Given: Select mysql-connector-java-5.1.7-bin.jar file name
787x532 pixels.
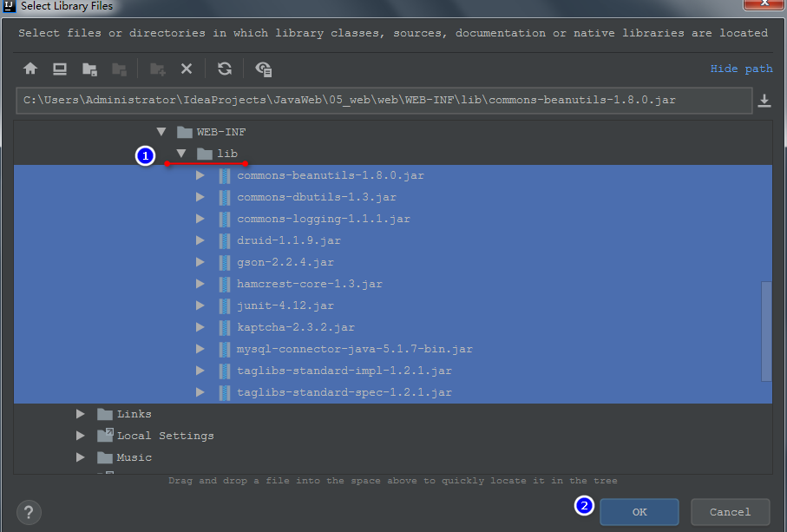Looking at the screenshot, I should point(354,349).
